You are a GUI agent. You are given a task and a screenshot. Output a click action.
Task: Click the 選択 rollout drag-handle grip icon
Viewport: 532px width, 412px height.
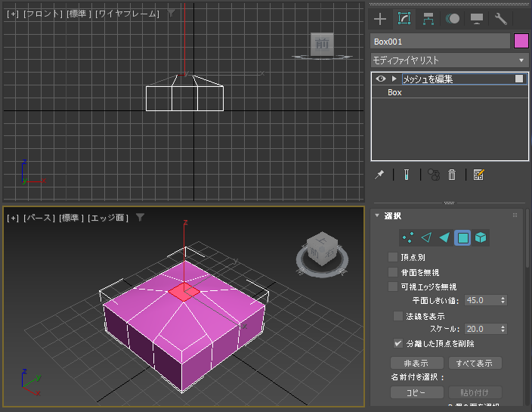[x=515, y=215]
